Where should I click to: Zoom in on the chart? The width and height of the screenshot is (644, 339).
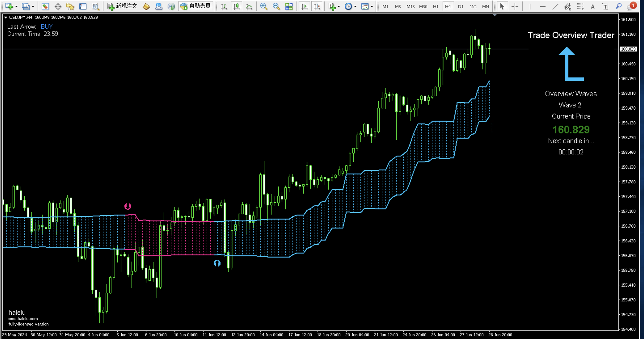[263, 6]
